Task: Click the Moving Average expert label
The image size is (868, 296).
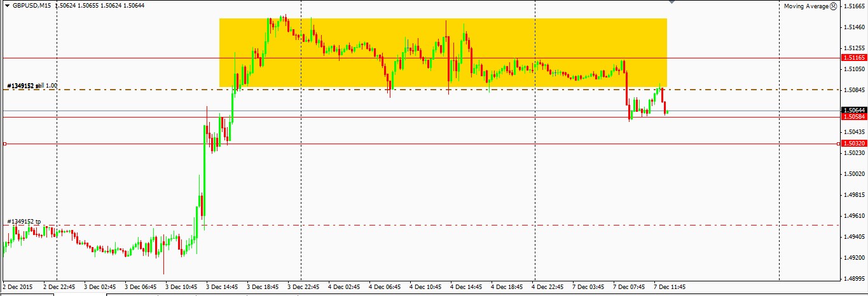Action: 806,6
